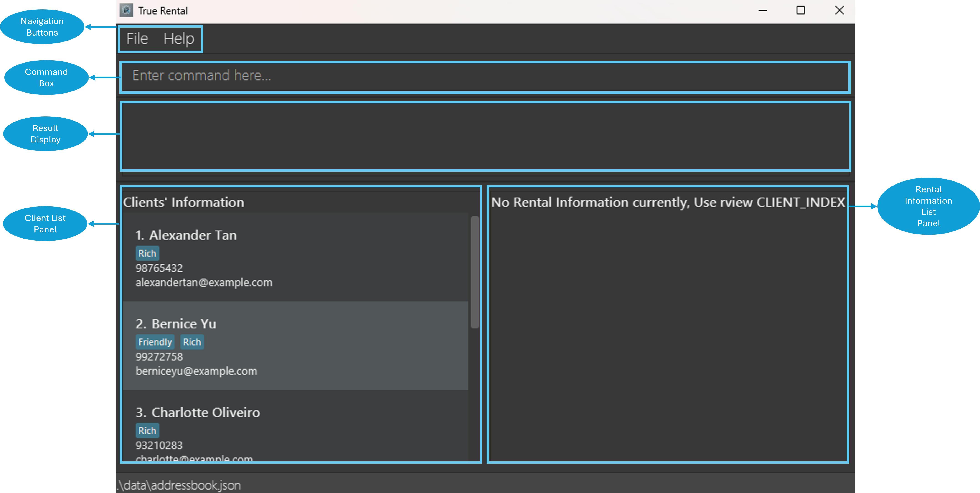Click Alexander Tan's Rich tag

tap(147, 253)
